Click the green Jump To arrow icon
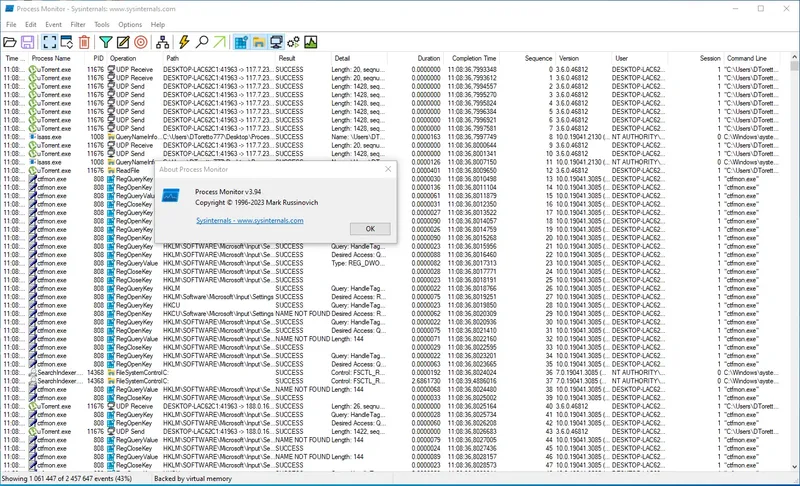800x486 pixels. click(219, 42)
